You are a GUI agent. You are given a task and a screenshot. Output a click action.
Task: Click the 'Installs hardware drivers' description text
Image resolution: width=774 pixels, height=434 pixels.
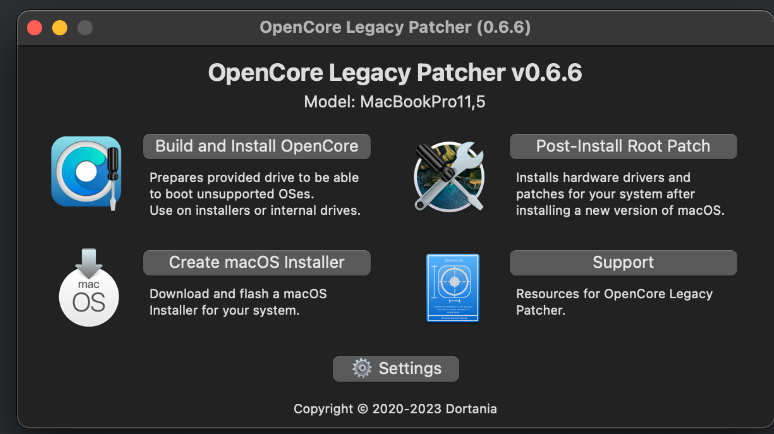(620, 194)
